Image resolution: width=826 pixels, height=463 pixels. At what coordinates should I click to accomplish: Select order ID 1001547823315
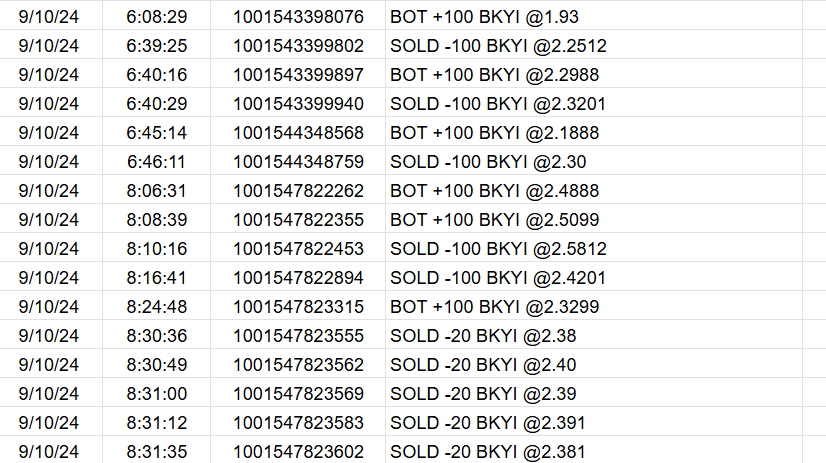tap(298, 307)
